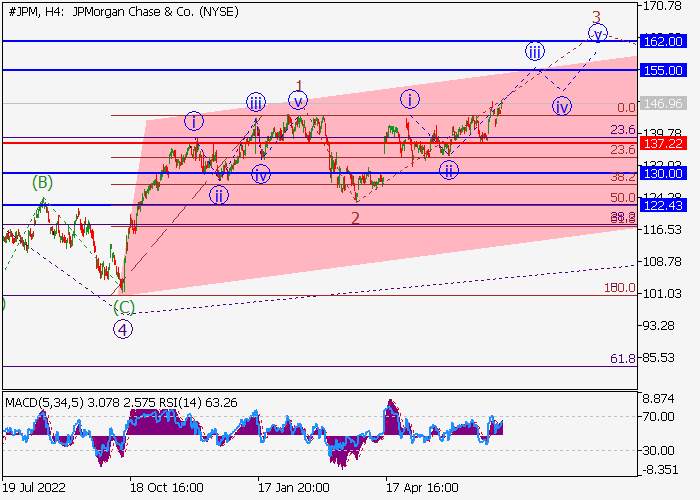The height and width of the screenshot is (500, 700).
Task: Click the 18 Oct 16:00 date label
Action: pyautogui.click(x=166, y=488)
